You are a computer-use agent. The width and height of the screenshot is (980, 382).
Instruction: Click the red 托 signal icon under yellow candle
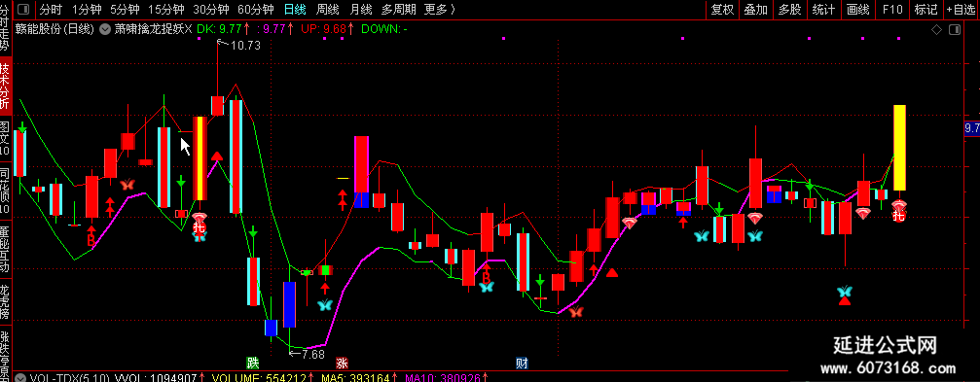pos(899,216)
